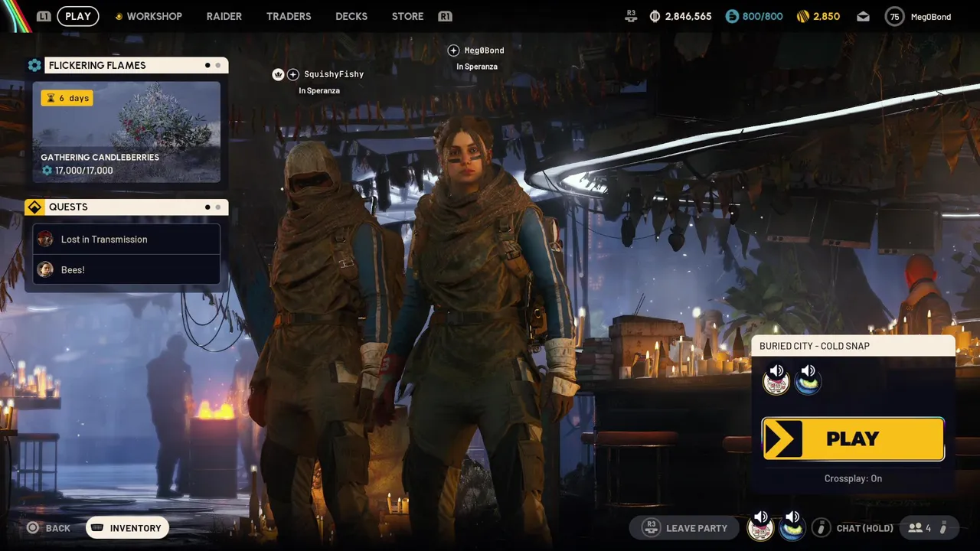Select the PLAY tab
Image resolution: width=980 pixels, height=551 pixels.
pos(78,16)
